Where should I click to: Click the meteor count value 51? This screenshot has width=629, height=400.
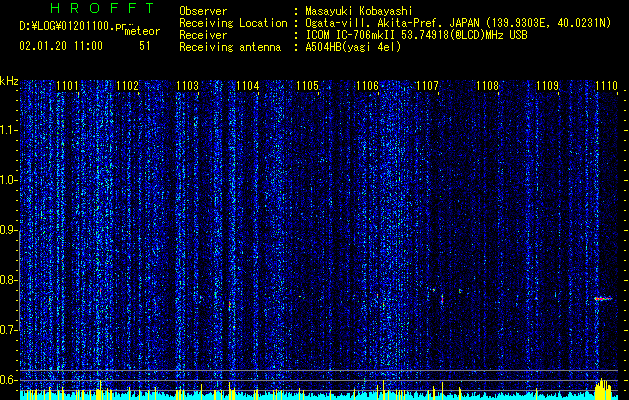coord(145,46)
